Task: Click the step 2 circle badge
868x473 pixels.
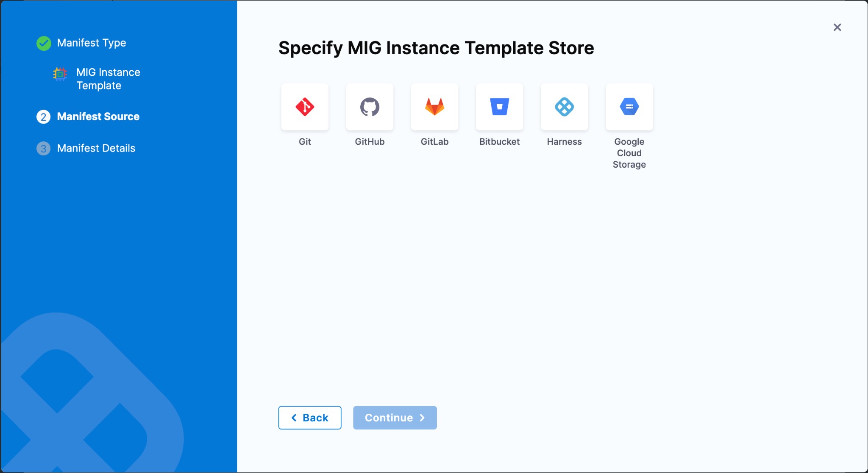Action: click(44, 117)
